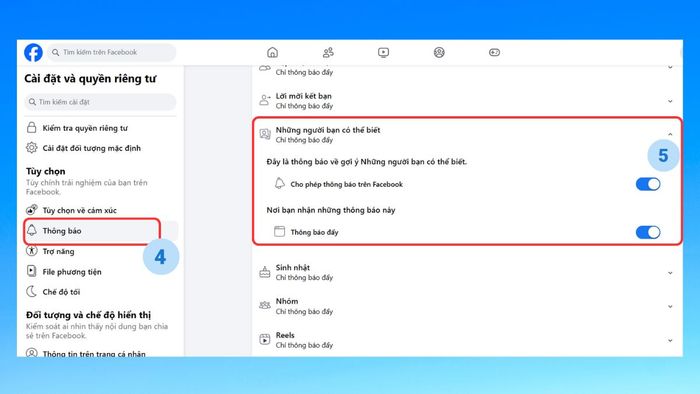Click magnifier icon in settings search box

click(32, 102)
